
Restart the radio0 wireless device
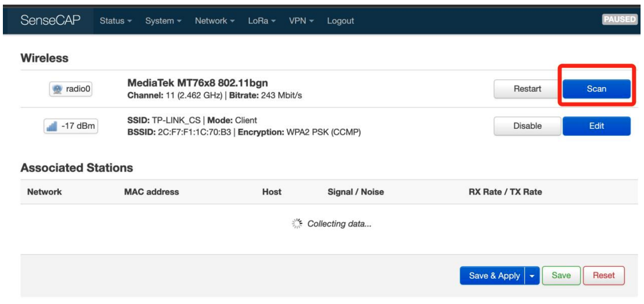tap(528, 89)
